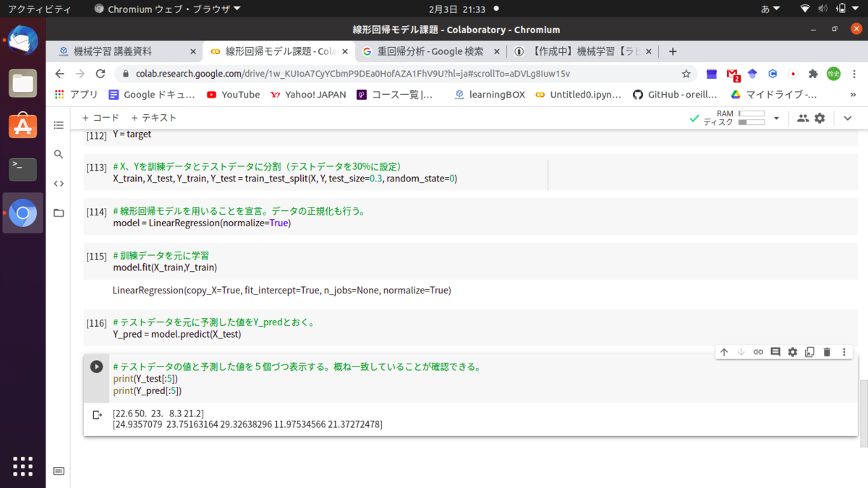The width and height of the screenshot is (868, 488).
Task: Add a new code cell
Action: click(100, 118)
